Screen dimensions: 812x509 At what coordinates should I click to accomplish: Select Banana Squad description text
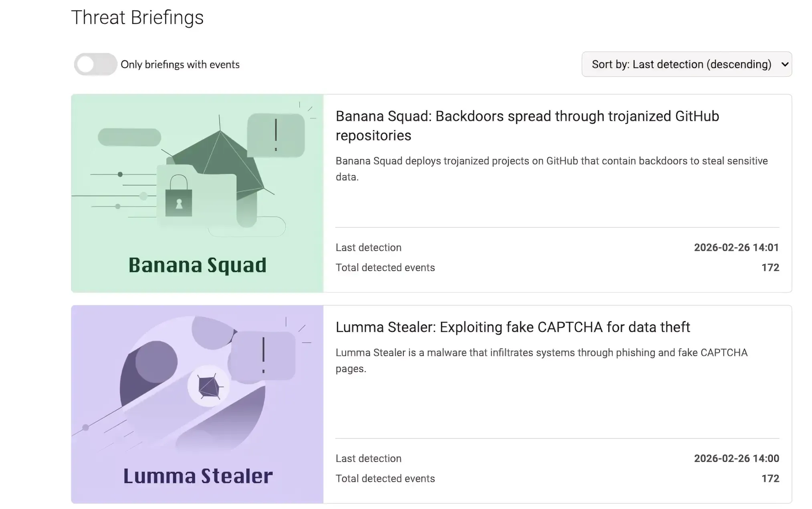coord(552,169)
